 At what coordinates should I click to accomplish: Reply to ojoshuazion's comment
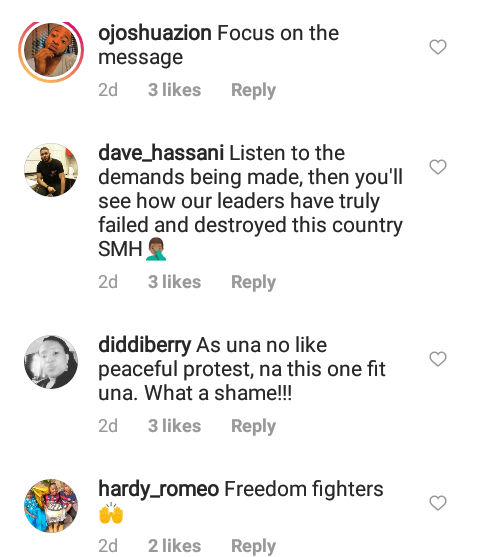click(253, 90)
